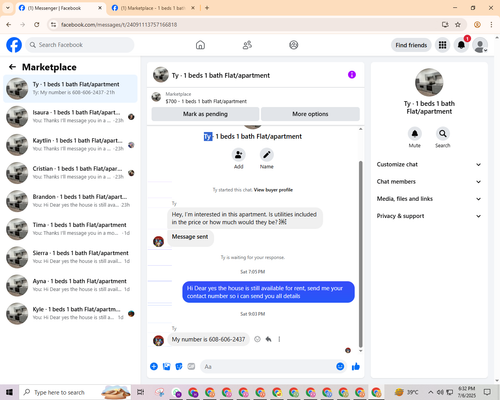Open Task View on the taskbar
This screenshot has height=400, width=500.
(x=141, y=392)
